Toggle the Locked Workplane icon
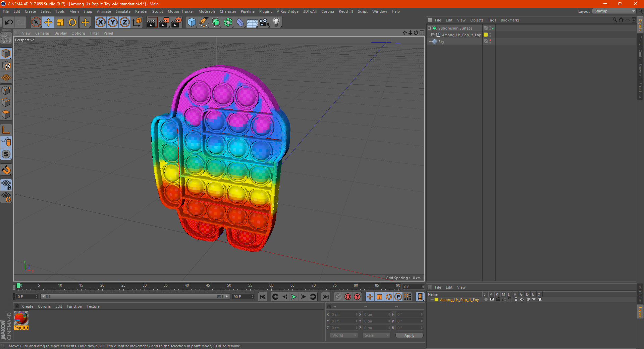The height and width of the screenshot is (349, 644). tap(6, 185)
